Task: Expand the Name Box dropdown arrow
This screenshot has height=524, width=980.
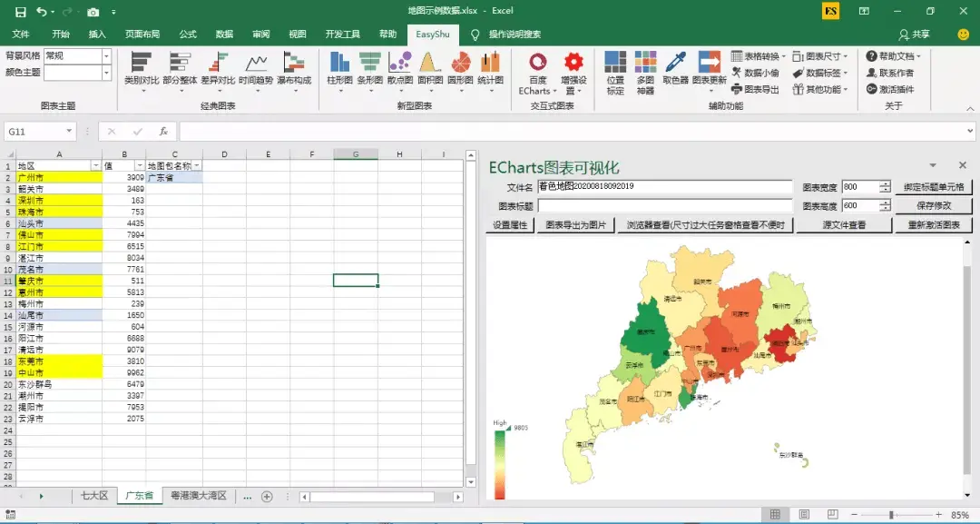Action: click(69, 132)
